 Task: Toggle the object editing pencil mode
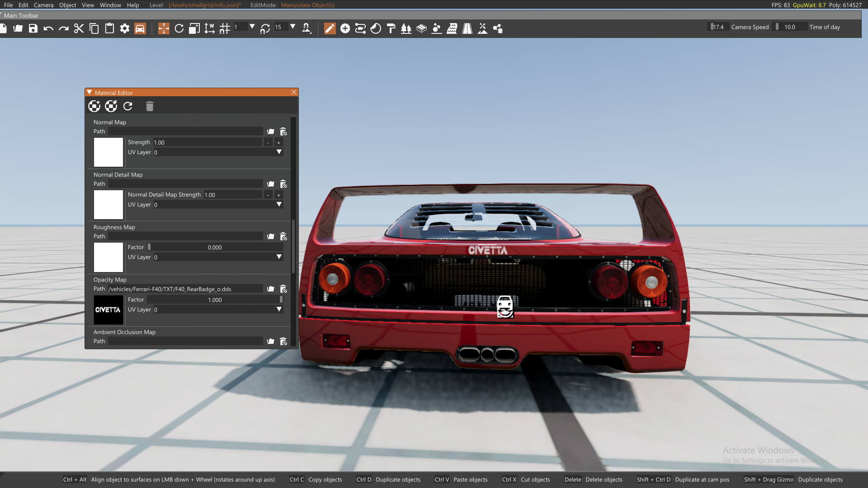[330, 28]
